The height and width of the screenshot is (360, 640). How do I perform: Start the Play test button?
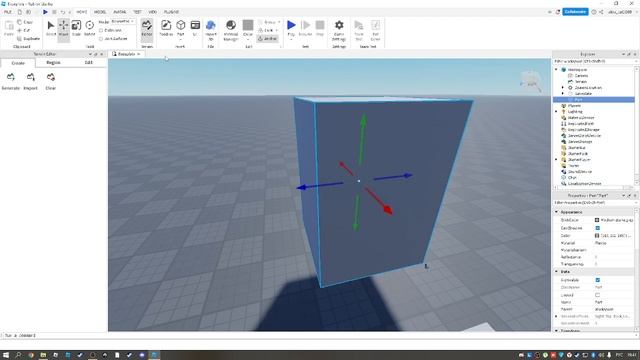[291, 28]
